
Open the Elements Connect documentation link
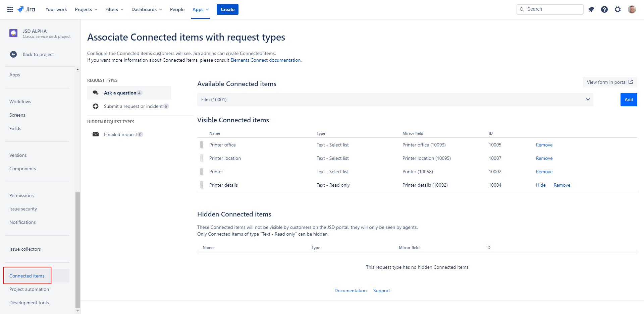[266, 60]
